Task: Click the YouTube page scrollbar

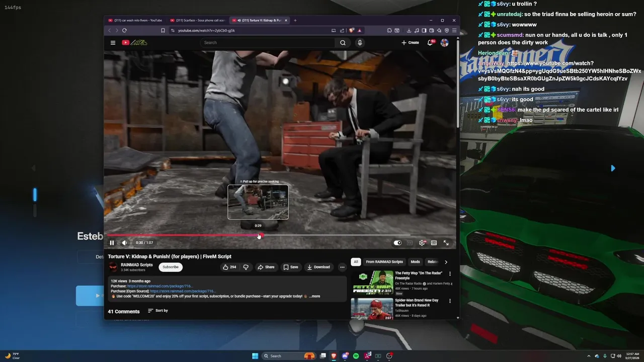Action: point(457,83)
